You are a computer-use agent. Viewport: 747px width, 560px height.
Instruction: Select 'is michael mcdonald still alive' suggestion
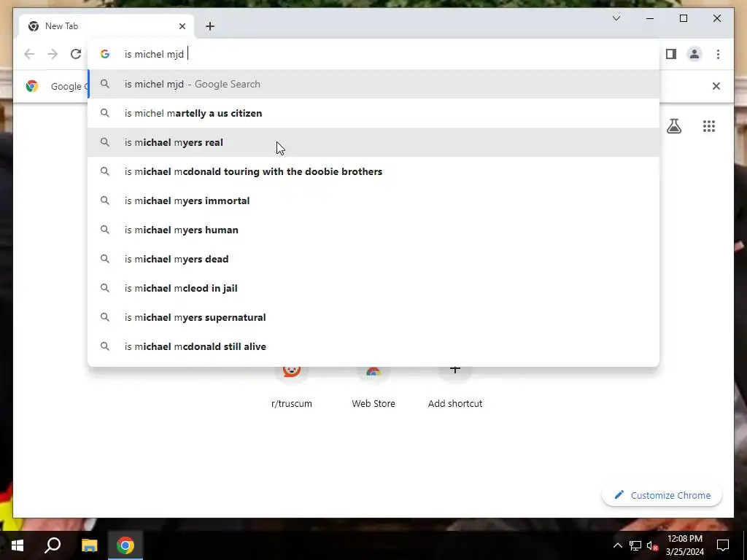[x=373, y=346]
